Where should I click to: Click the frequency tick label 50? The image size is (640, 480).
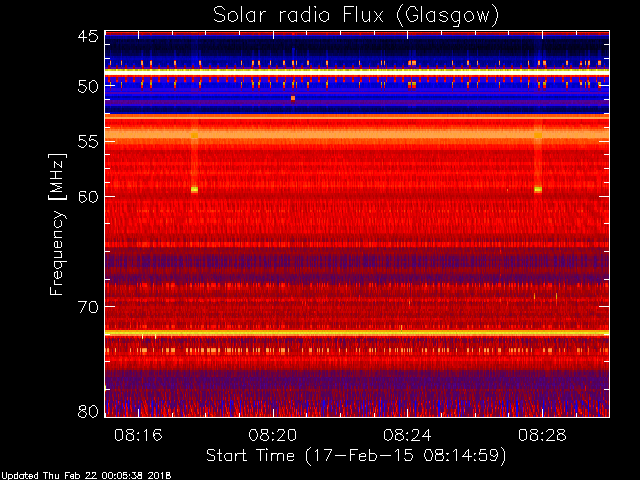point(88,87)
